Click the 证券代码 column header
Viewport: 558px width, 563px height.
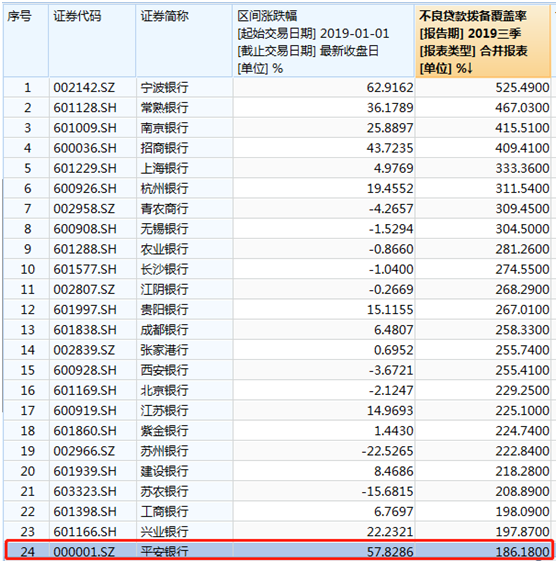coord(92,41)
